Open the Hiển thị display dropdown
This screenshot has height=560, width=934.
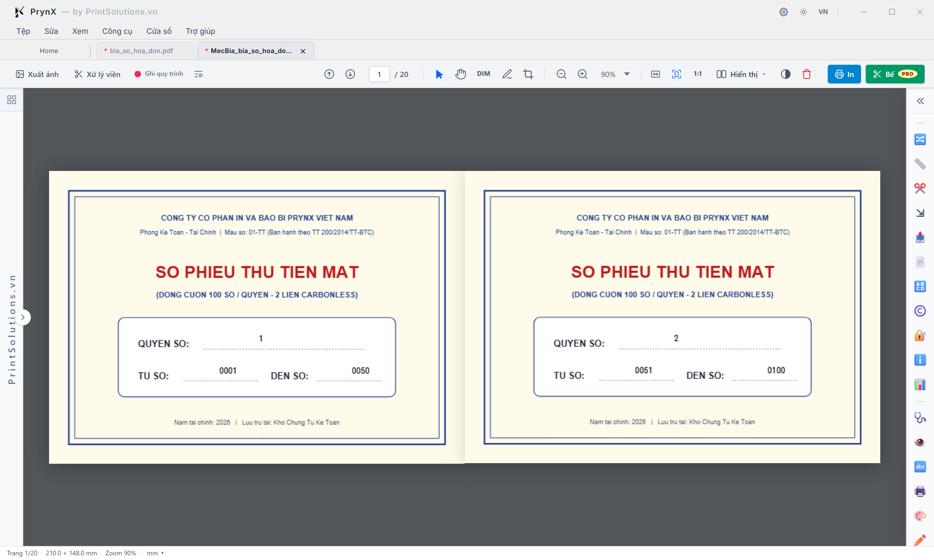(741, 74)
